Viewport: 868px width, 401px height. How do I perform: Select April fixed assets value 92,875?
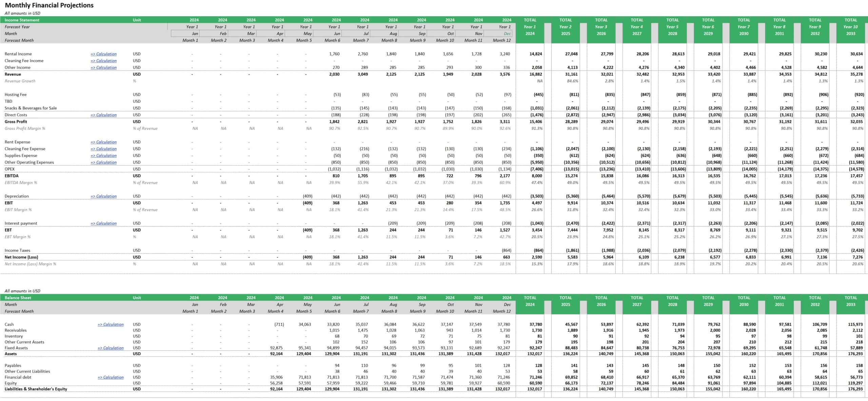pos(277,348)
